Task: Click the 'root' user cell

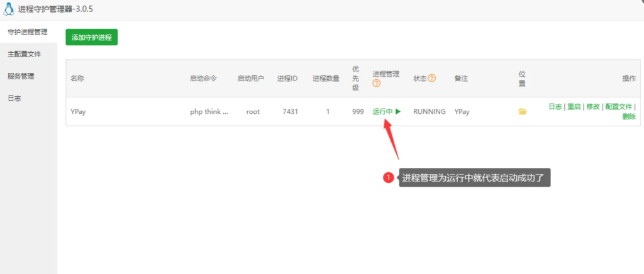Action: click(x=253, y=112)
